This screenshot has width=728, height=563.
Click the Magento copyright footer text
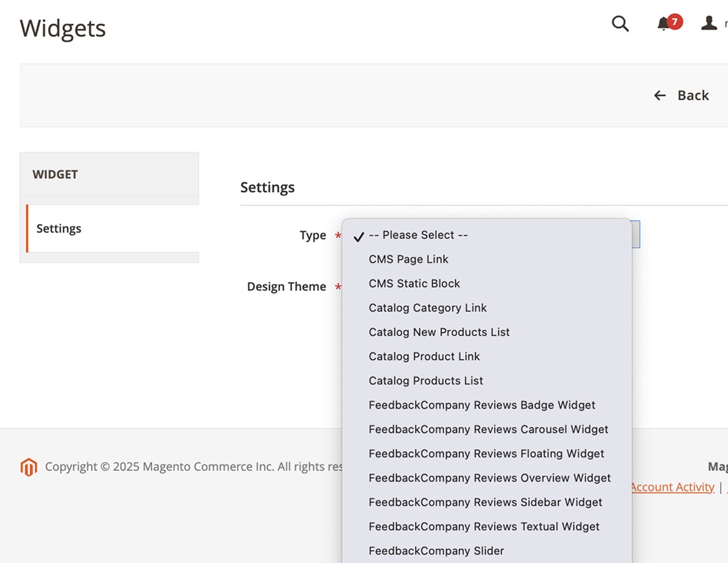tap(194, 466)
